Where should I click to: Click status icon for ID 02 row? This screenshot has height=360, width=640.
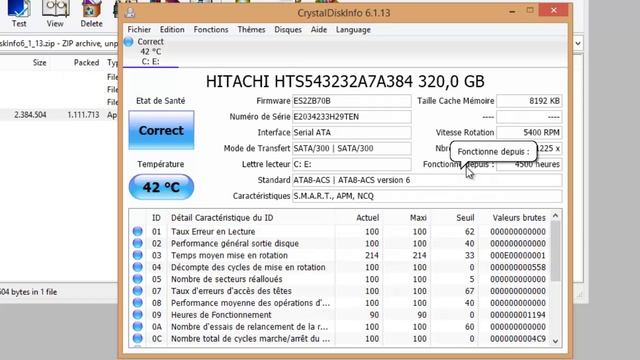(x=138, y=243)
